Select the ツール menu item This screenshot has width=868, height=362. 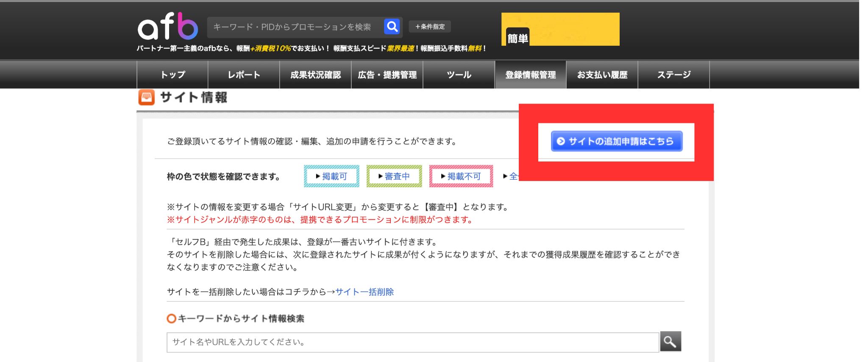click(459, 75)
